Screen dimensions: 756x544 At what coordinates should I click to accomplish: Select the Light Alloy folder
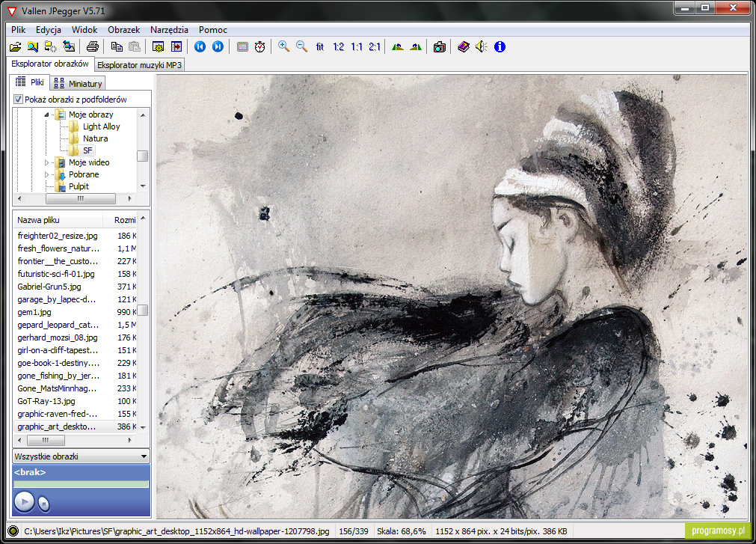101,127
